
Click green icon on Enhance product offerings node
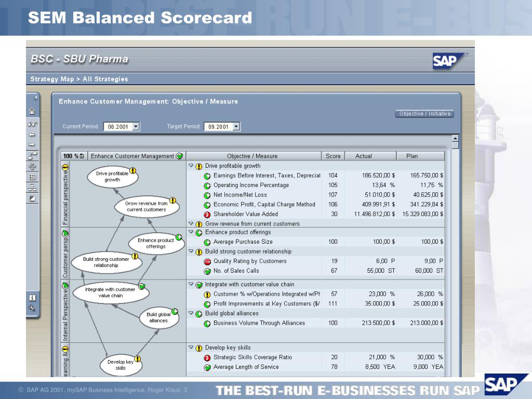pyautogui.click(x=179, y=237)
